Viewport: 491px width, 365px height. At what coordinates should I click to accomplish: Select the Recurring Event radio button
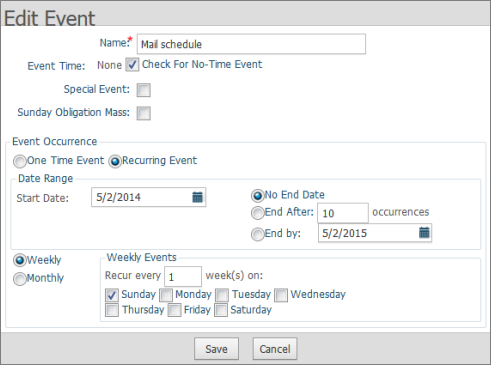(115, 162)
